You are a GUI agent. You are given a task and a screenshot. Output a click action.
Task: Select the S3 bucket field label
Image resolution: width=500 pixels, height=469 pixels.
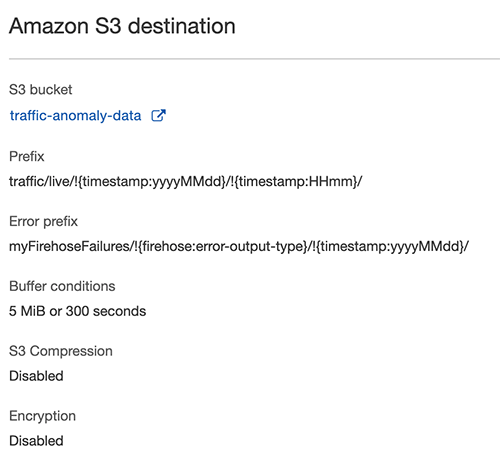(x=40, y=90)
